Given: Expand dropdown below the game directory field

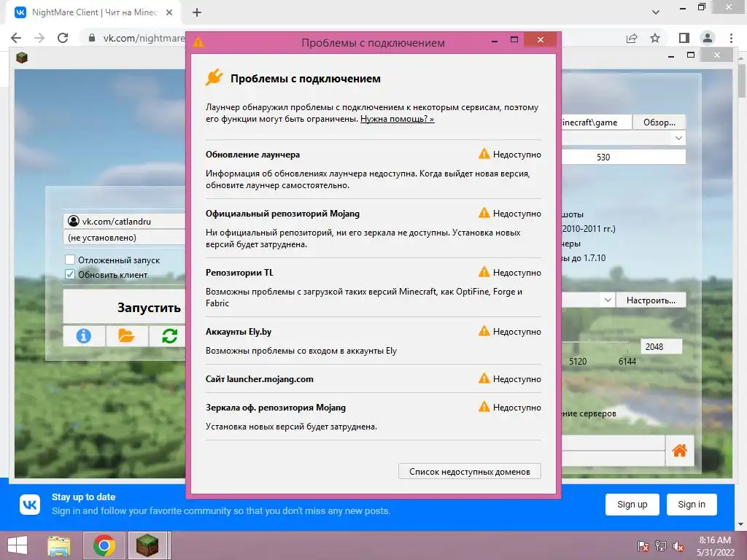Looking at the screenshot, I should [678, 138].
